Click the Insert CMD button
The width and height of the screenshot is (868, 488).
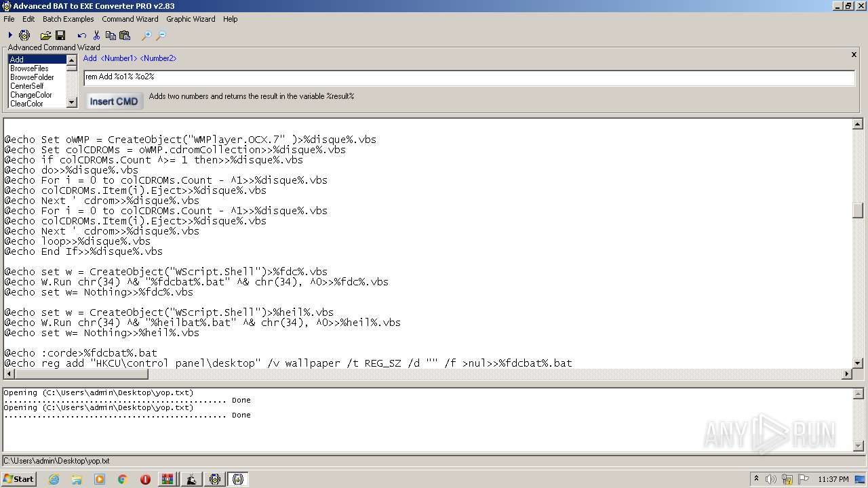point(114,101)
